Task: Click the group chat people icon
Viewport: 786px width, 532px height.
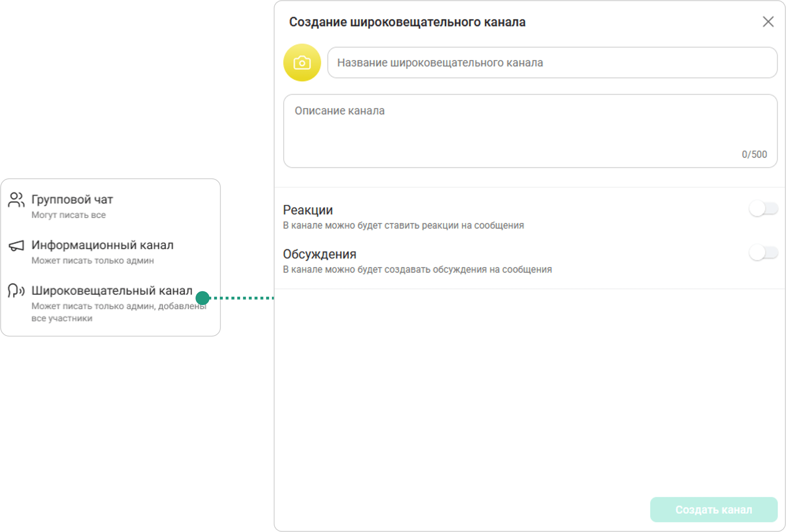Action: pyautogui.click(x=16, y=200)
